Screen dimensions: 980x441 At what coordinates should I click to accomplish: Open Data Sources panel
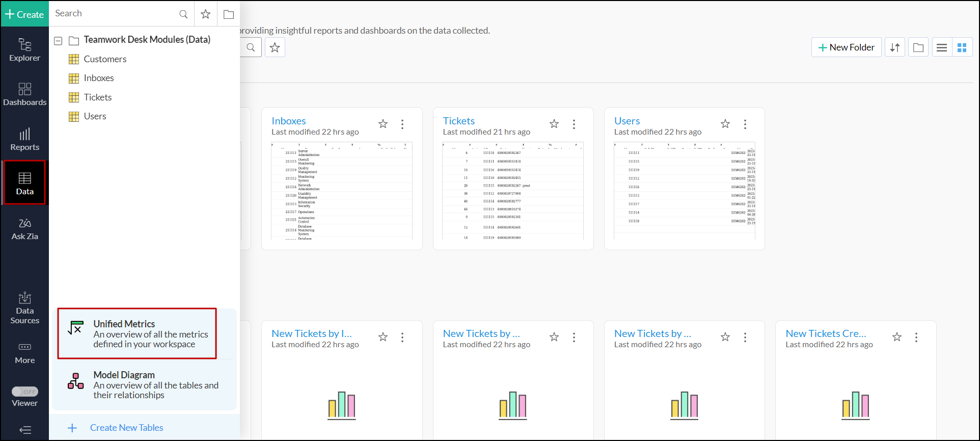pos(24,308)
